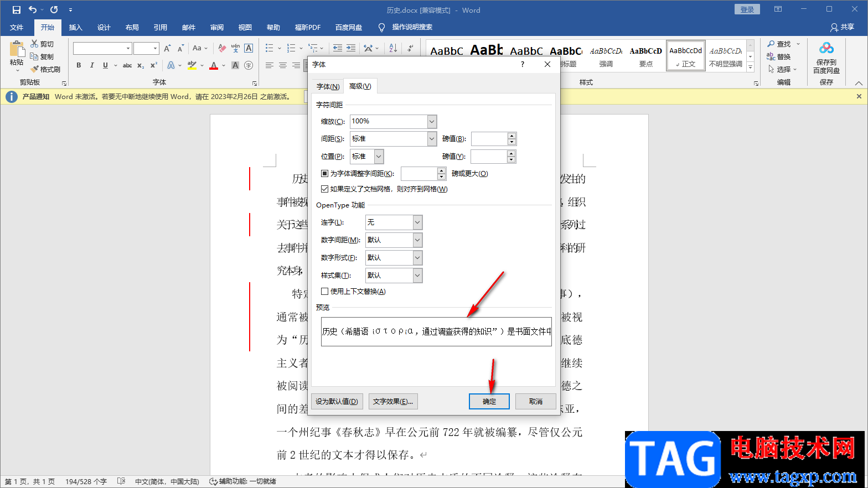Open the Review (审阅) ribbon tab
This screenshot has height=488, width=868.
point(217,27)
